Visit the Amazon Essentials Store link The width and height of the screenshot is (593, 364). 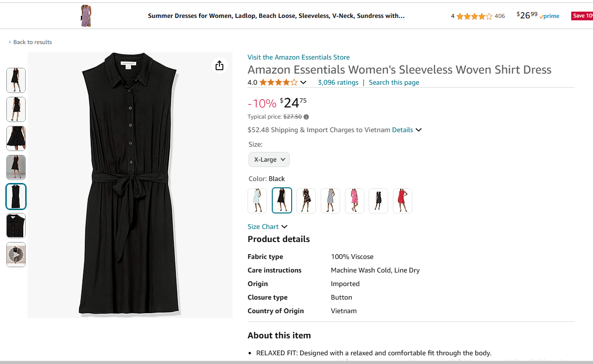pos(298,57)
